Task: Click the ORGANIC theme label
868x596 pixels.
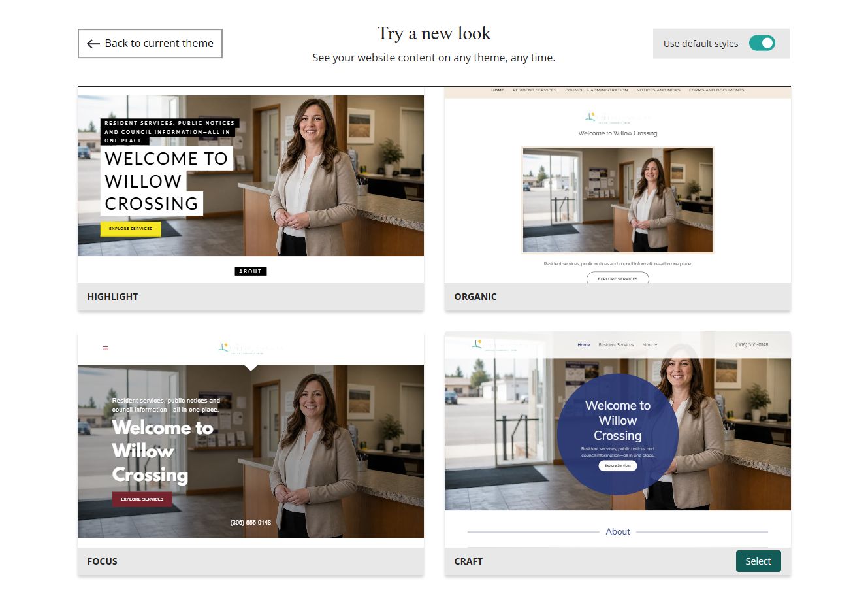Action: (x=475, y=297)
